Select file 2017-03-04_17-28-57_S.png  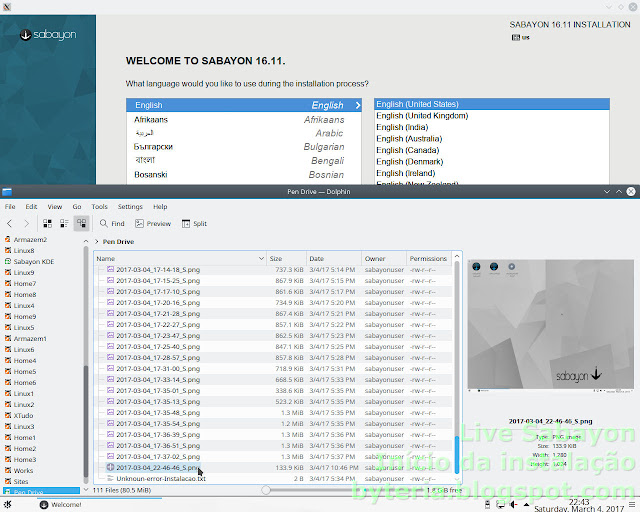tap(158, 358)
